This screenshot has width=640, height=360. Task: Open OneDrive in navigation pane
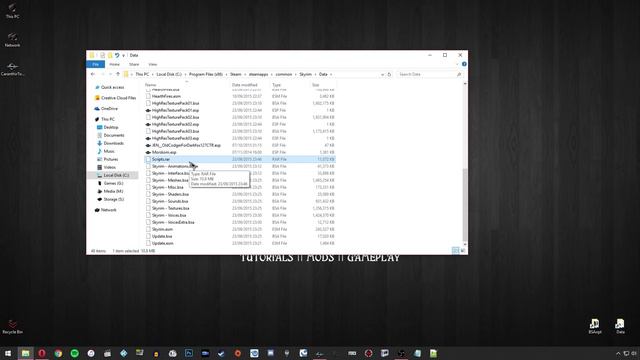(109, 109)
